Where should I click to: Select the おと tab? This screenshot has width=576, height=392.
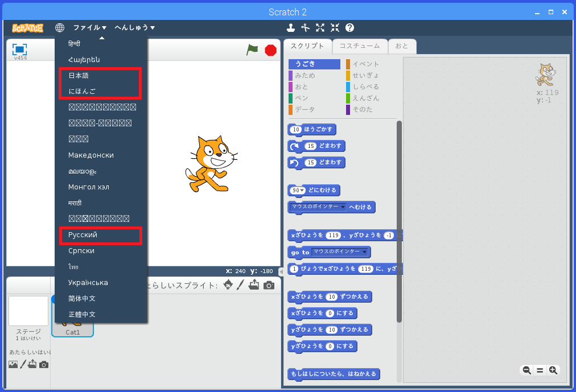click(402, 46)
